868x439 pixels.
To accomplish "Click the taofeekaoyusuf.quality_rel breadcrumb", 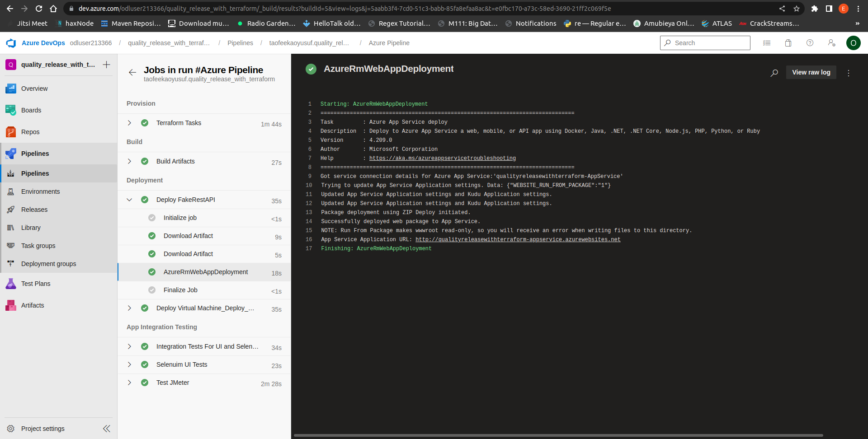I will [309, 43].
